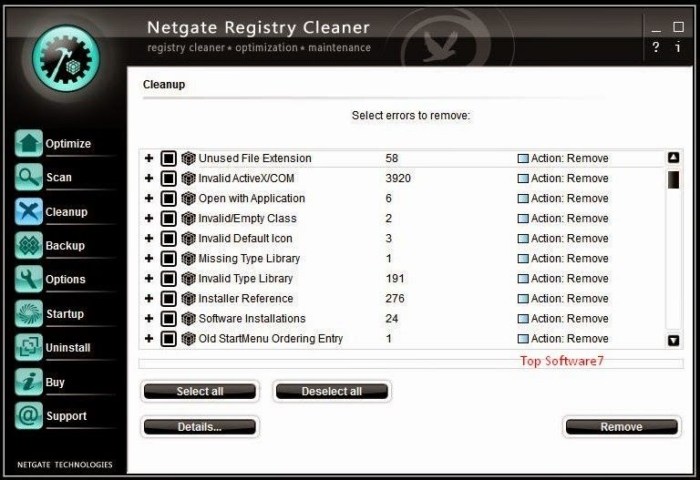Viewport: 700px width, 480px height.
Task: Click the error list scrollbar thumb
Action: [x=673, y=179]
